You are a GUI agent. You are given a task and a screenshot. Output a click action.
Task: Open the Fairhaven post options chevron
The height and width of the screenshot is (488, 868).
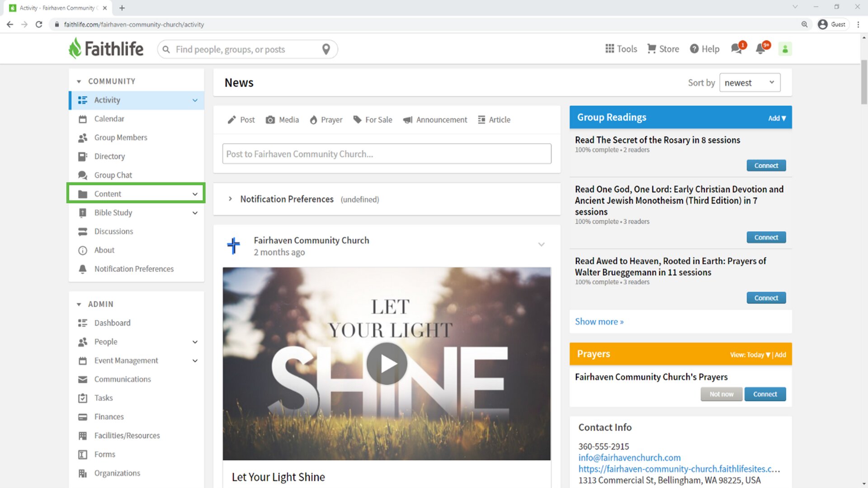click(x=541, y=244)
